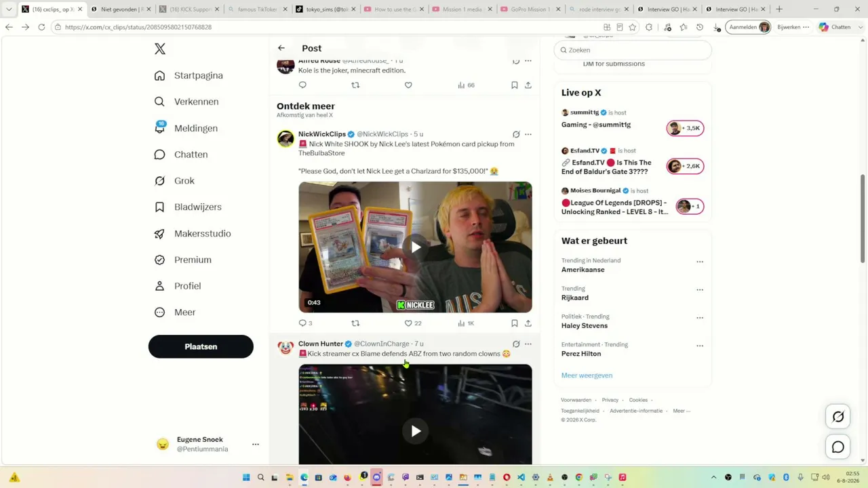Open taskbar Search

point(260,478)
